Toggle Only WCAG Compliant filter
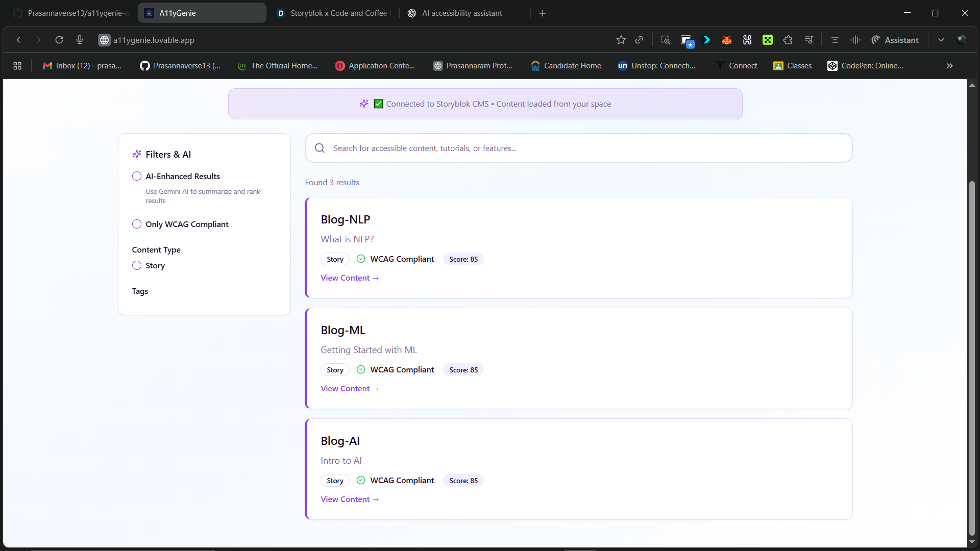 pyautogui.click(x=137, y=224)
